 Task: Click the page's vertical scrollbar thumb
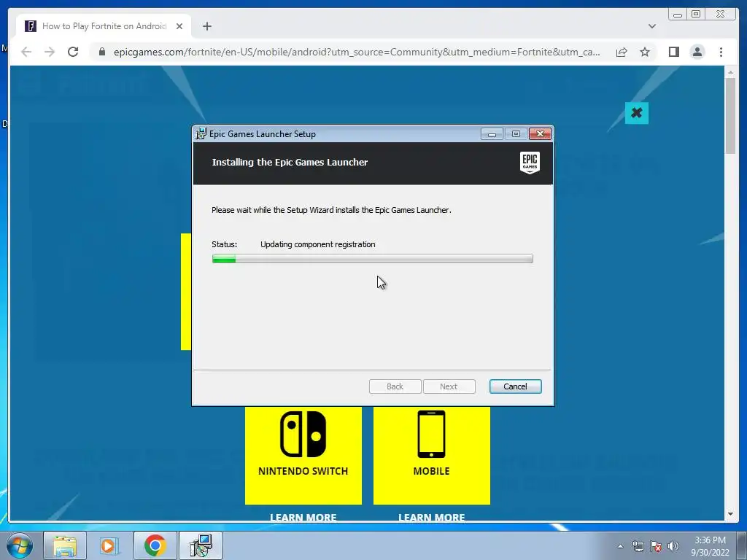pos(730,115)
